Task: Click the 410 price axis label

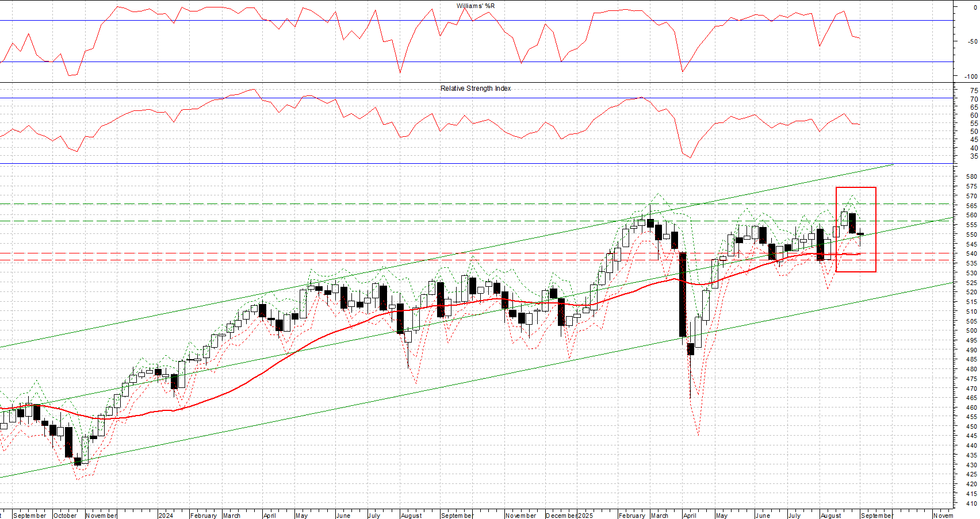Action: click(972, 503)
